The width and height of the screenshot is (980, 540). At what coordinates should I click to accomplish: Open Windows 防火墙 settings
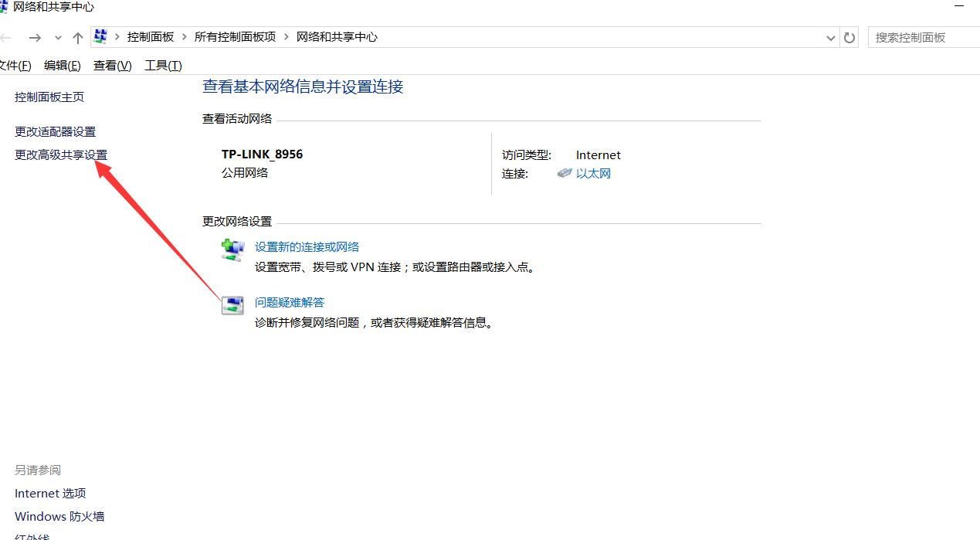[x=59, y=516]
